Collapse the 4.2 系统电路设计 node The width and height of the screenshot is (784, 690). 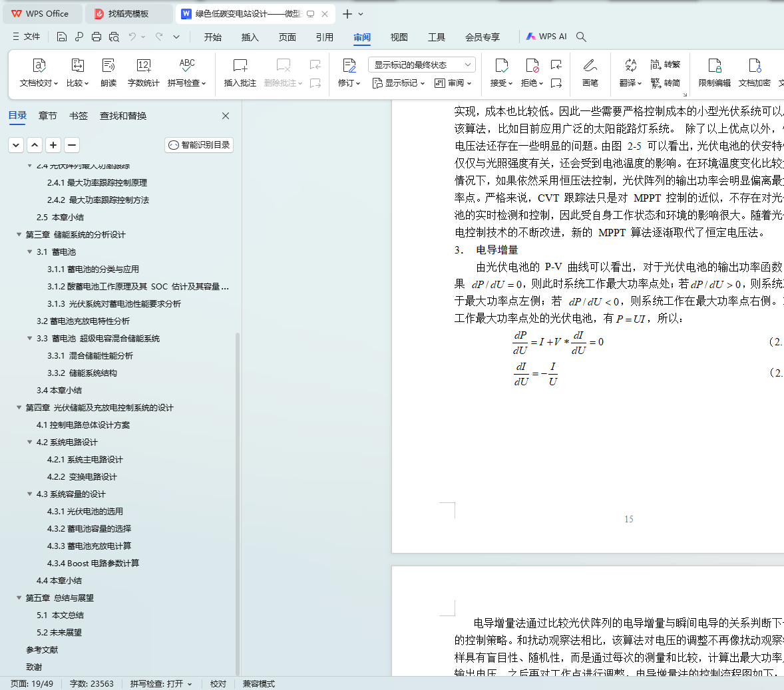[29, 442]
